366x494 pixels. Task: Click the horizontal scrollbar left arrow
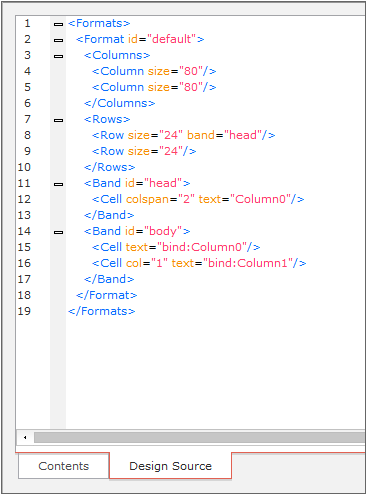pos(25,437)
